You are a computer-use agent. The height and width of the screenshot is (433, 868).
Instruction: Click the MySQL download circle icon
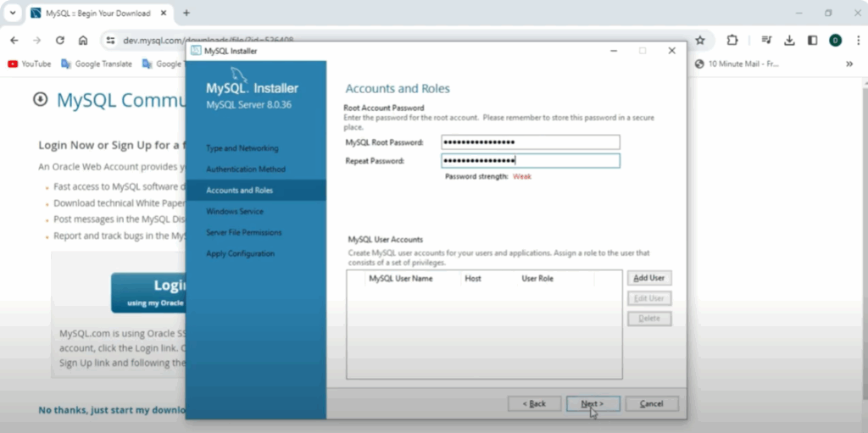coord(41,100)
